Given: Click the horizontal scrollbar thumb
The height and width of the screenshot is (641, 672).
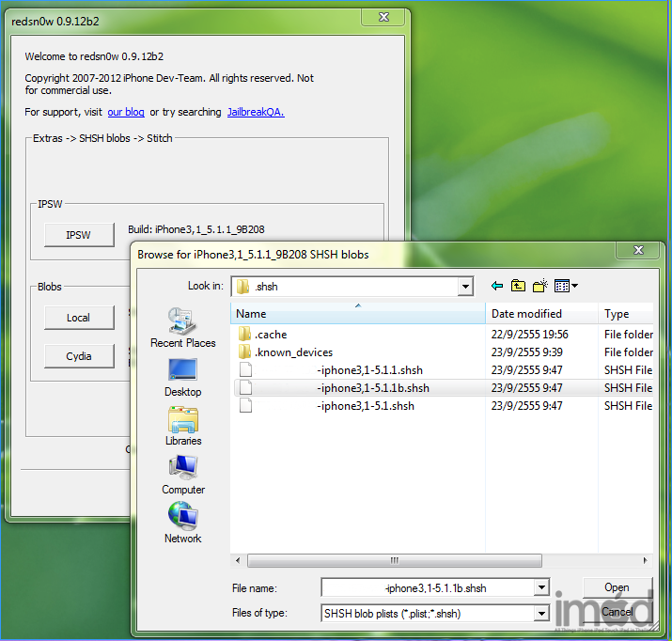Looking at the screenshot, I should (395, 560).
